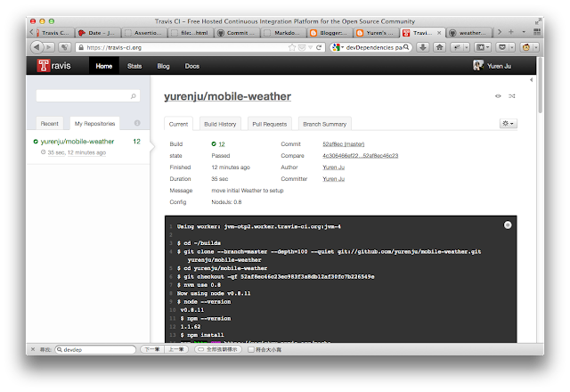Click the info icon beside My Repositories
The height and width of the screenshot is (392, 570).
click(137, 123)
